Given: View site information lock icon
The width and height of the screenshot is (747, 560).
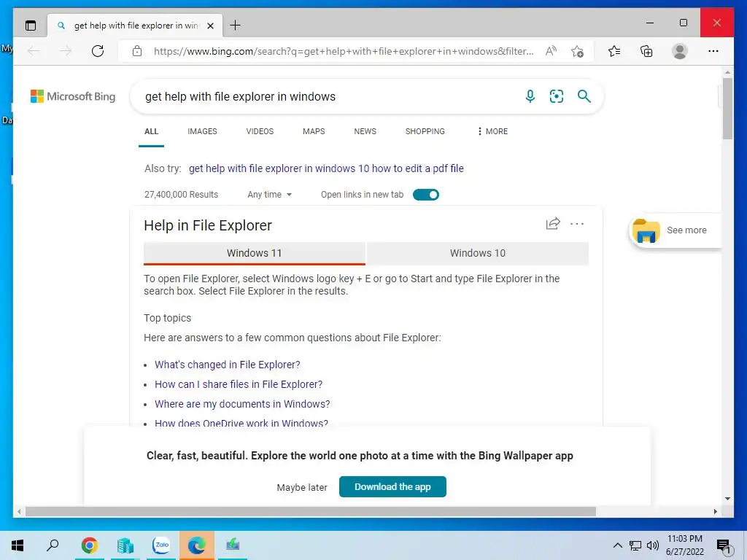Looking at the screenshot, I should tap(137, 51).
